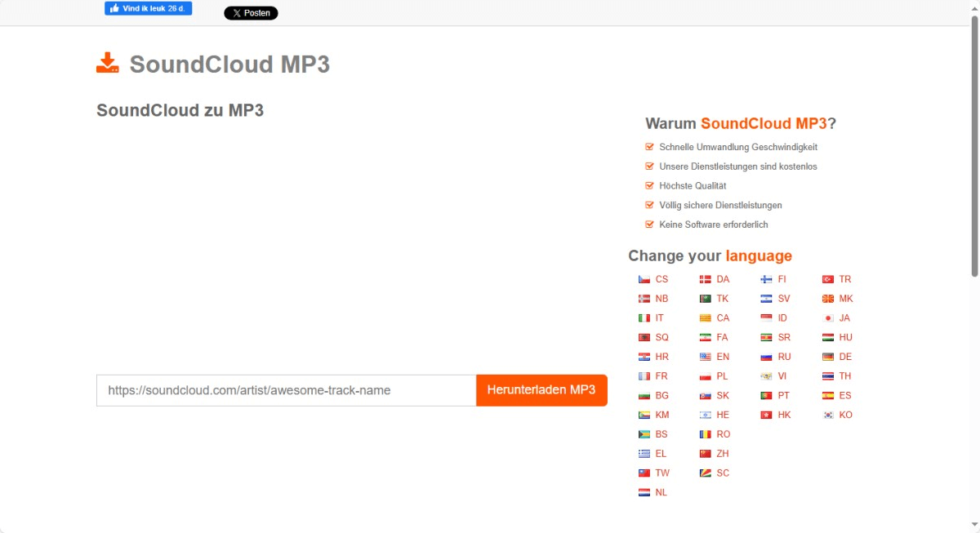Click the Czech flag icon beside CS
This screenshot has width=980, height=533.
pos(644,279)
